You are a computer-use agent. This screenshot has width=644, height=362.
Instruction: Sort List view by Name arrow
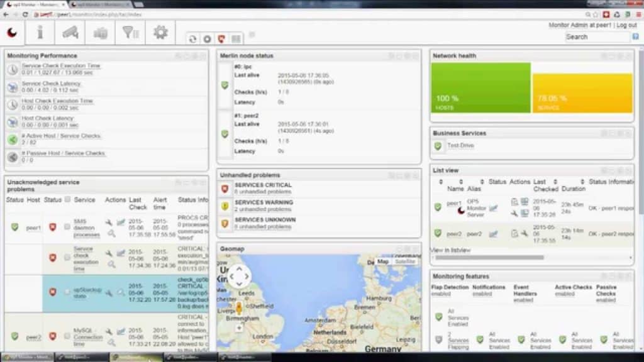(x=461, y=182)
